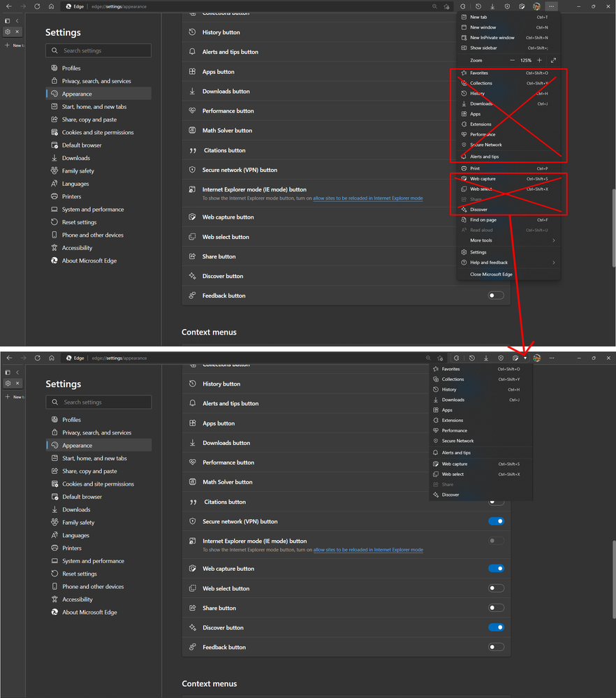Decrease zoom with the minus button

[512, 60]
